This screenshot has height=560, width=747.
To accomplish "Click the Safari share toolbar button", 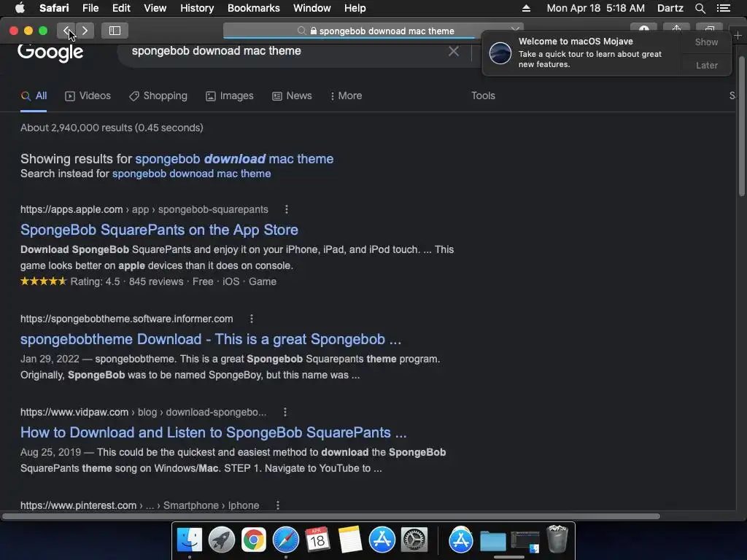I will pyautogui.click(x=676, y=29).
